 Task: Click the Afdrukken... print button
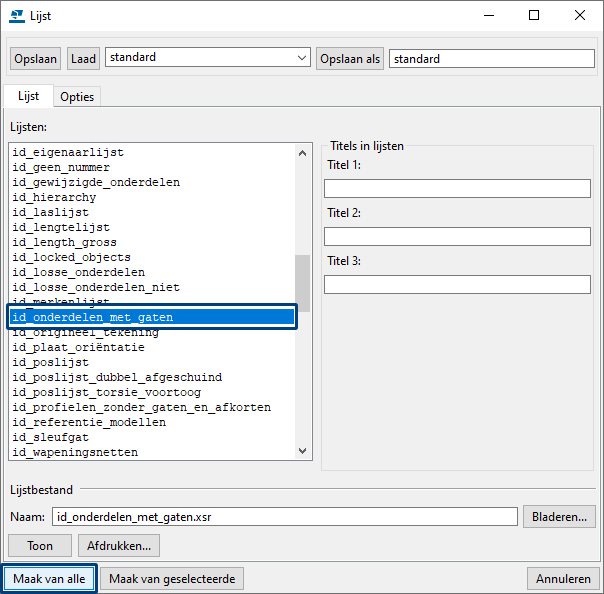(x=119, y=546)
